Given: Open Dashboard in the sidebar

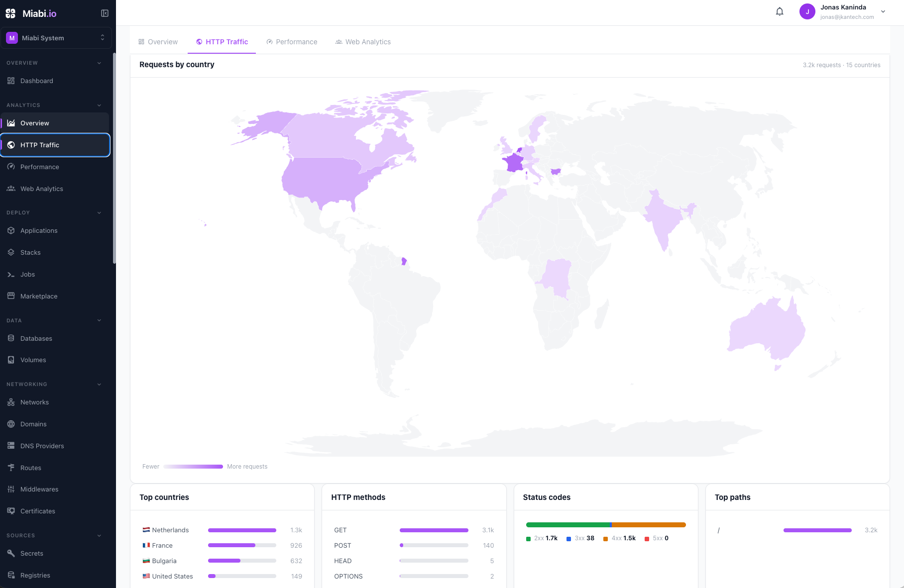Looking at the screenshot, I should pos(55,81).
